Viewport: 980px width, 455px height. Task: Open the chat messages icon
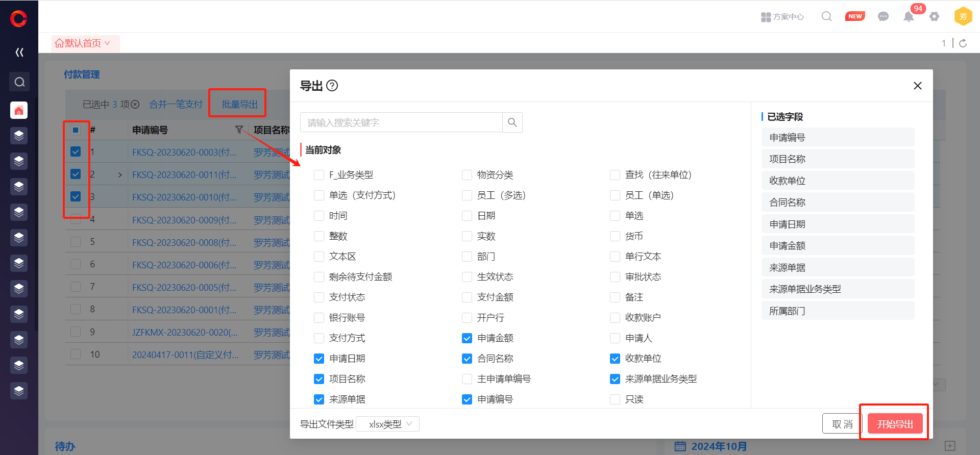883,17
